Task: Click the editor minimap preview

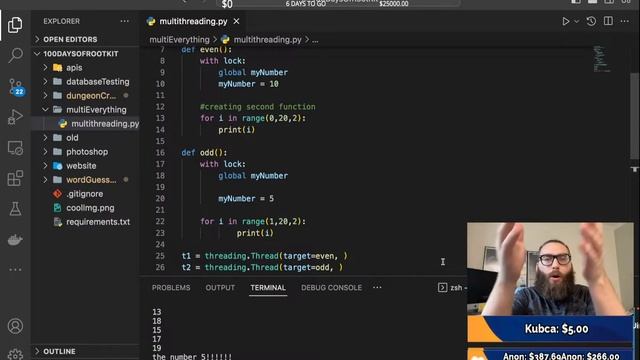Action: pos(601,59)
